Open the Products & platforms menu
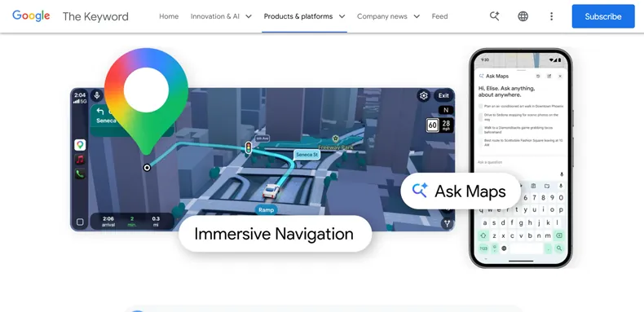The width and height of the screenshot is (644, 312). pyautogui.click(x=298, y=16)
